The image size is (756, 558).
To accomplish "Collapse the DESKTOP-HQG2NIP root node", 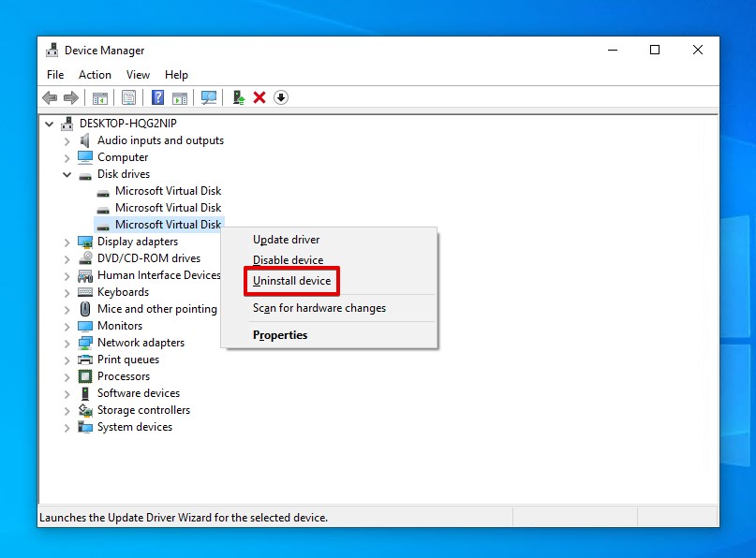I will 49,123.
